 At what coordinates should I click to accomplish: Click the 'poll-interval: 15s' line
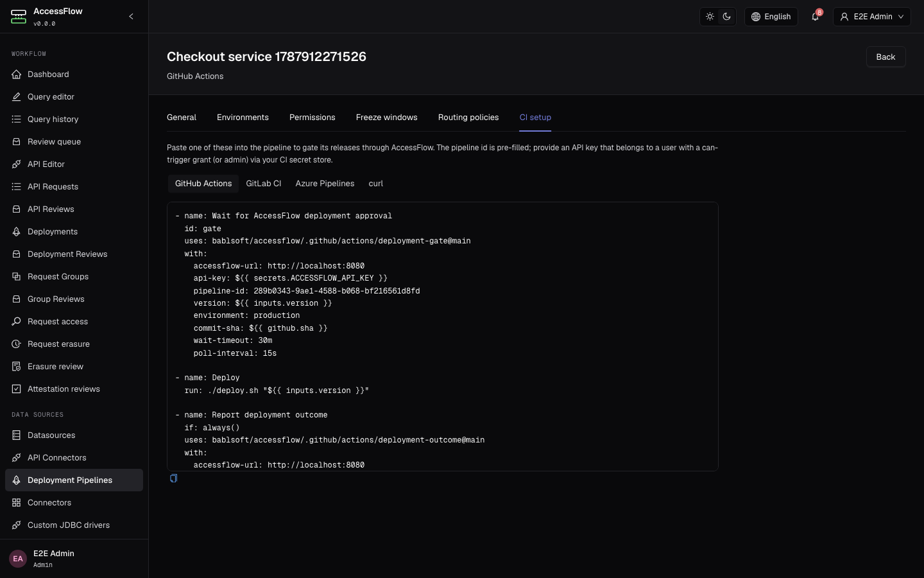235,353
